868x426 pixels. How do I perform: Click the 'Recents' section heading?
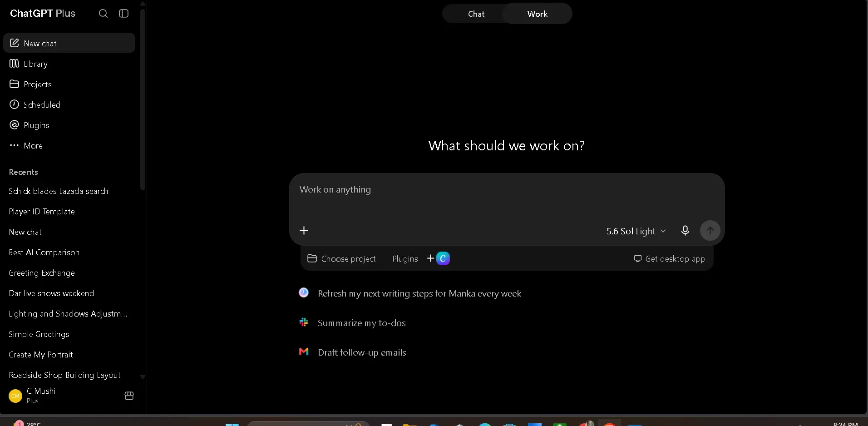pos(24,172)
